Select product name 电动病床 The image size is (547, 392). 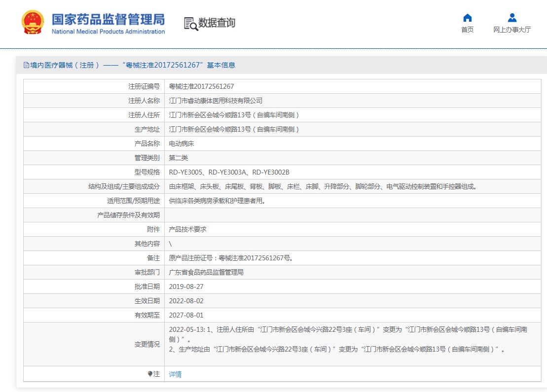[x=182, y=143]
